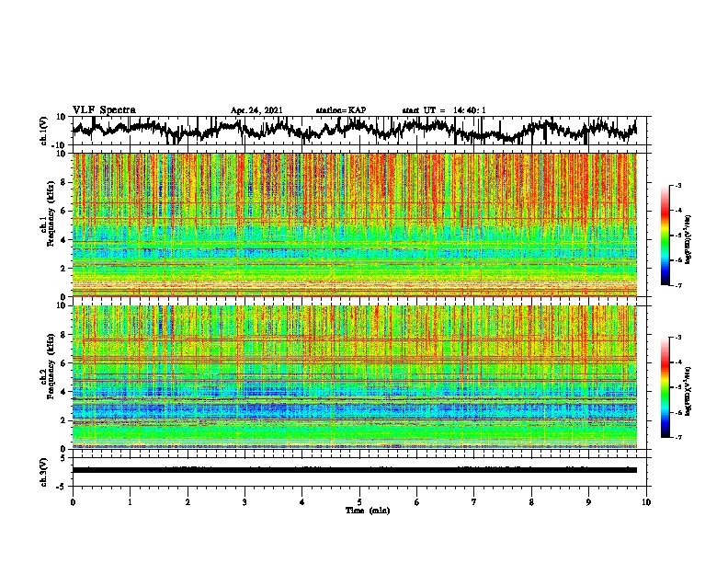Click the "1" tick on the time axis
The width and height of the screenshot is (728, 563).
[x=130, y=502]
